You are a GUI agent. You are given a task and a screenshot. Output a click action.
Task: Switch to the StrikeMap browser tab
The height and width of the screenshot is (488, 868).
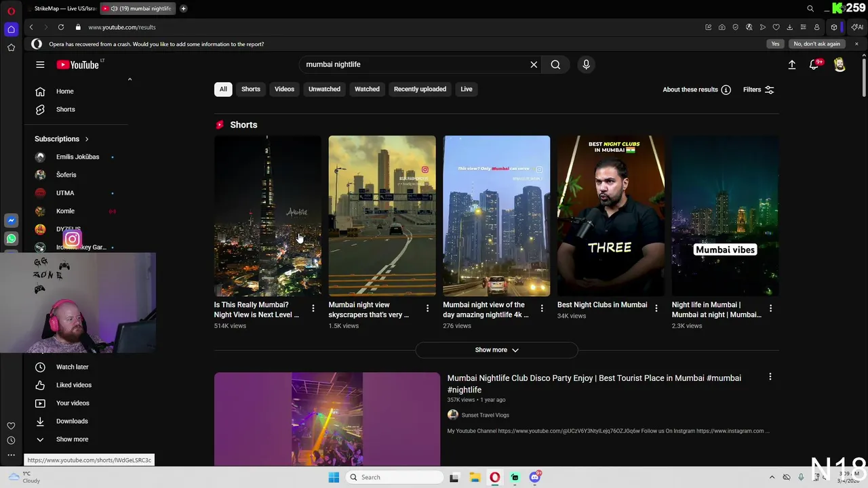tap(63, 8)
